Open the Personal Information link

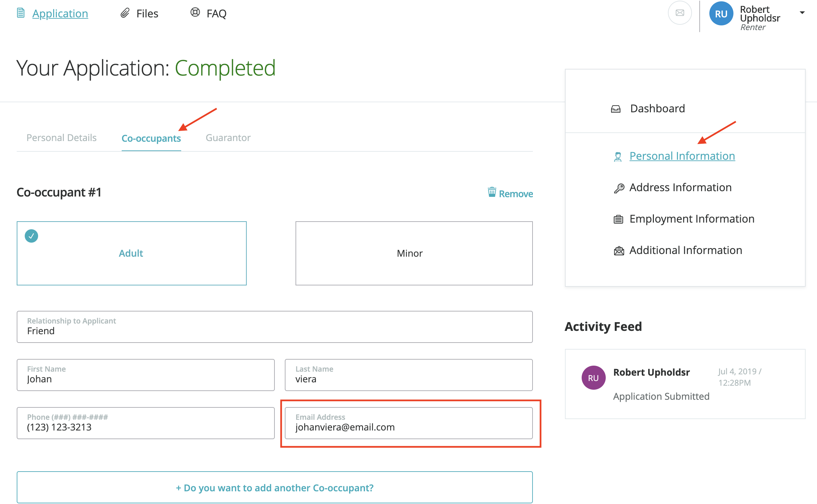coord(682,156)
